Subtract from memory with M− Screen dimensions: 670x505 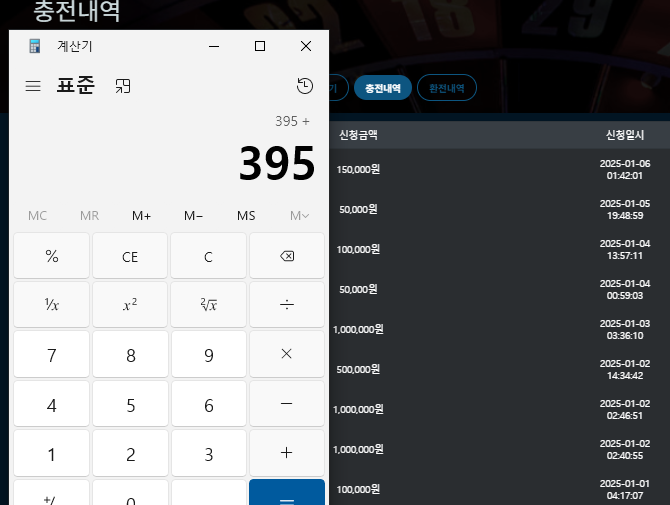tap(194, 216)
